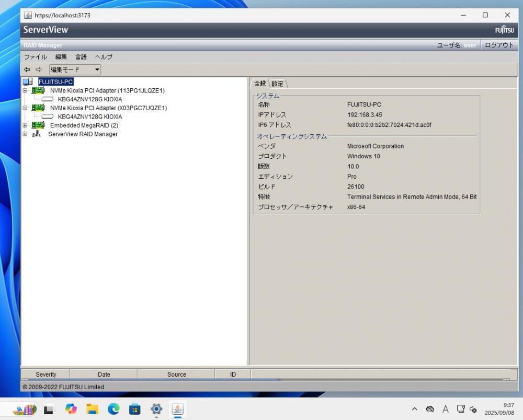Open Copilot from the taskbar
Viewport: 523px width, 420px height.
pos(71,409)
